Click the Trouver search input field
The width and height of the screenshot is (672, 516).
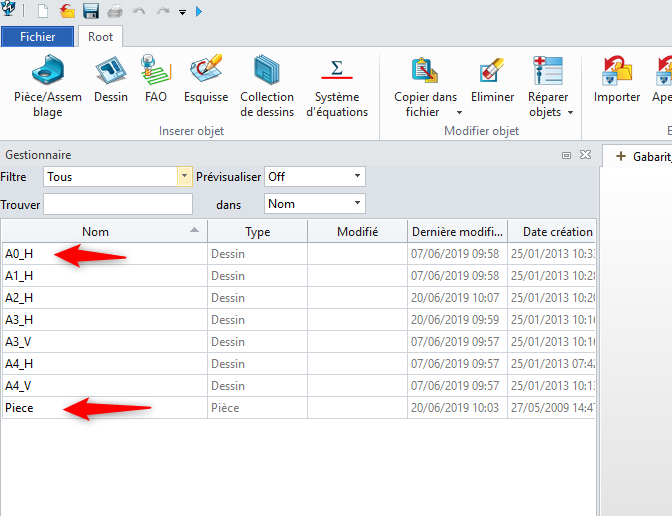118,204
